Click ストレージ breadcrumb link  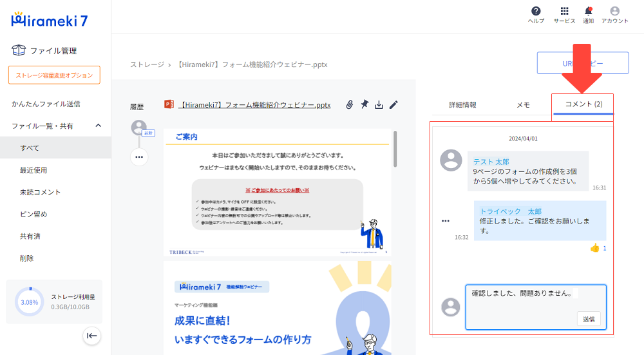[x=147, y=64]
